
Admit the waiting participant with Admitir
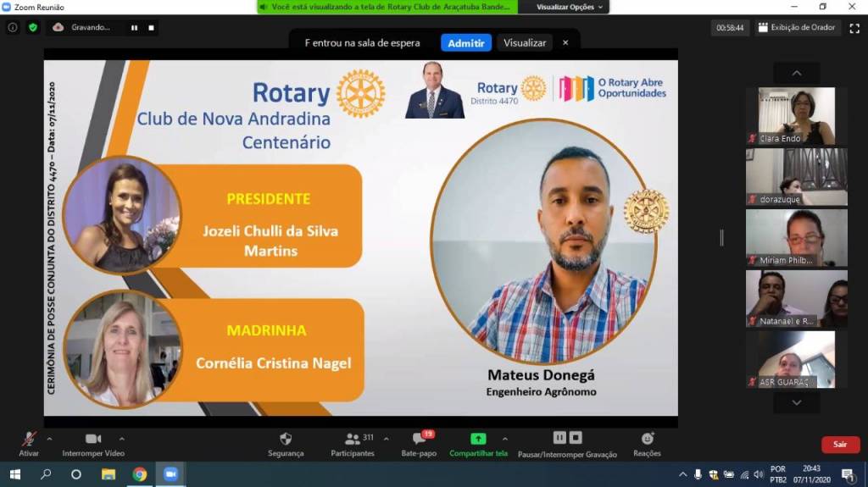tap(465, 42)
